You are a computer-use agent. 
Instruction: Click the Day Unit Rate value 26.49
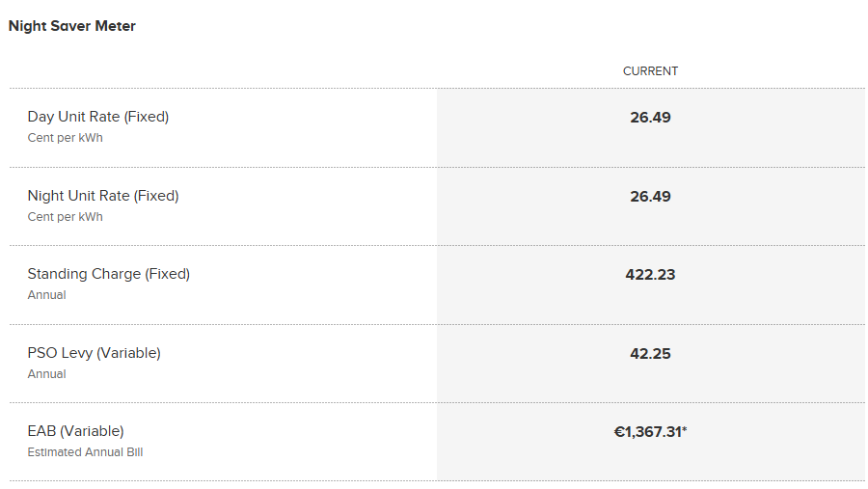650,118
